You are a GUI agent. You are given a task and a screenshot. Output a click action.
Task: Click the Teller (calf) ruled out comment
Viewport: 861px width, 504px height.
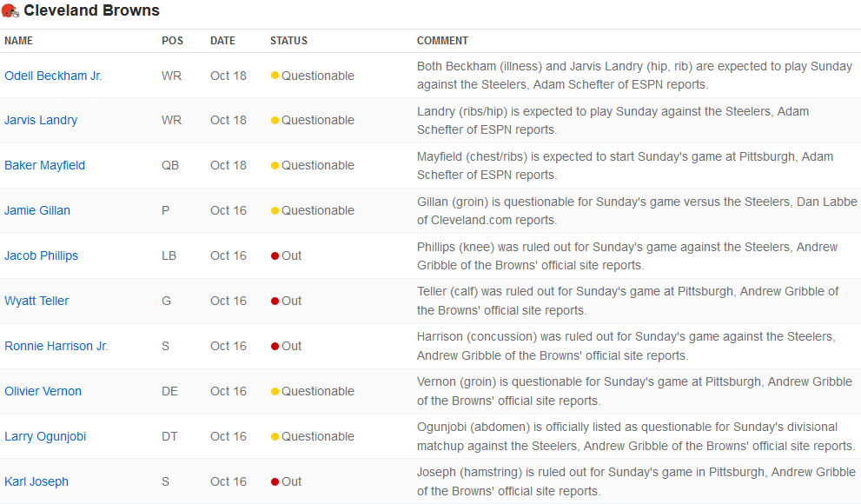tap(627, 301)
